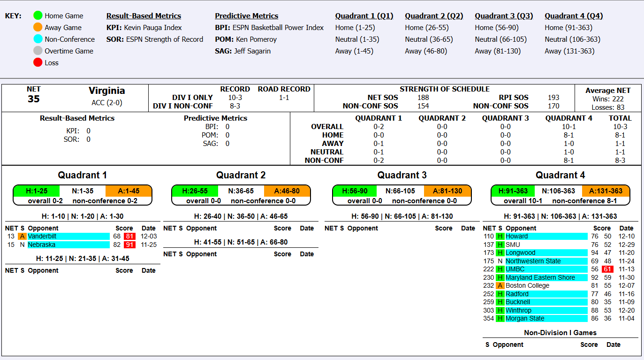Open the Quadrant 1 (Q1) key heading
This screenshot has width=644, height=360.
pyautogui.click(x=364, y=16)
